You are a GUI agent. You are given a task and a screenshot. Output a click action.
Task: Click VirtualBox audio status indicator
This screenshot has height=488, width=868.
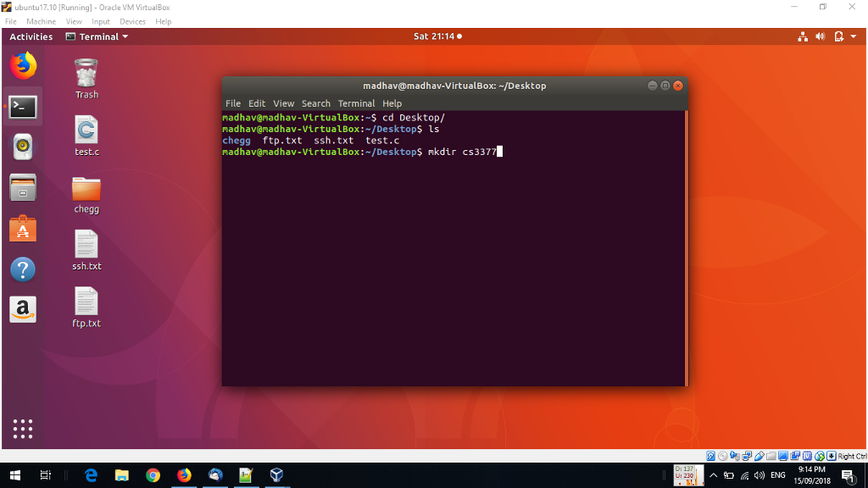(x=735, y=456)
